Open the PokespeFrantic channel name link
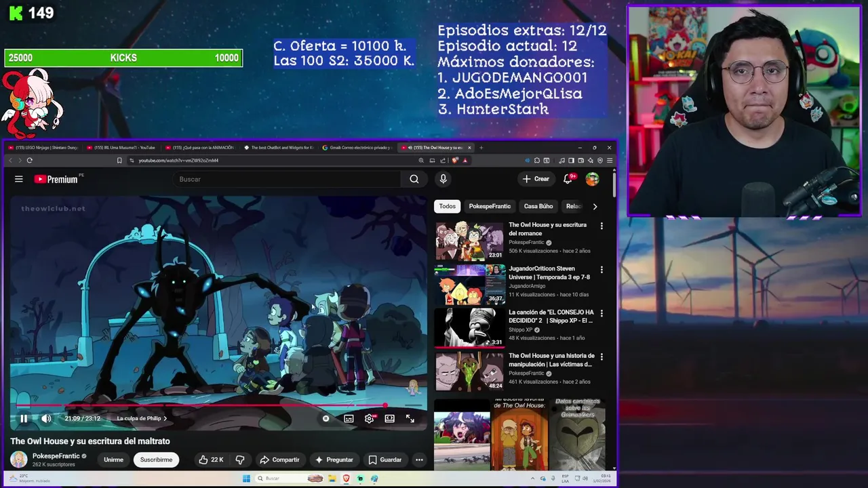The height and width of the screenshot is (488, 868). click(x=56, y=456)
